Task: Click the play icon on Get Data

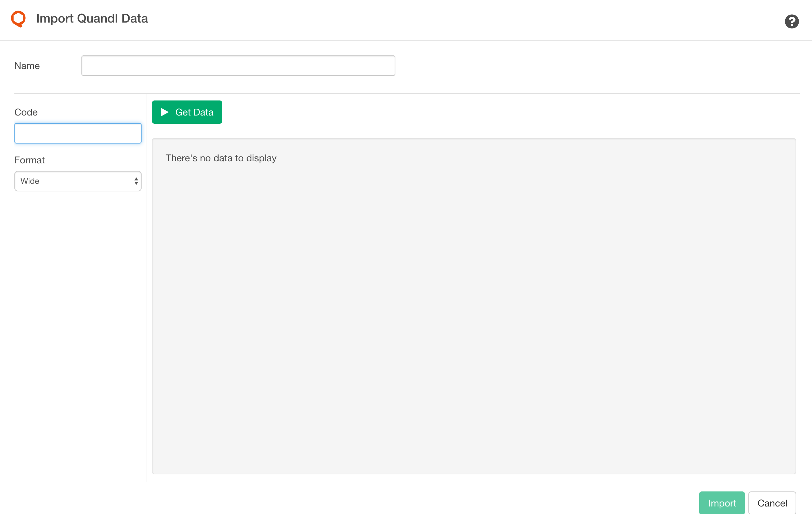Action: tap(164, 112)
